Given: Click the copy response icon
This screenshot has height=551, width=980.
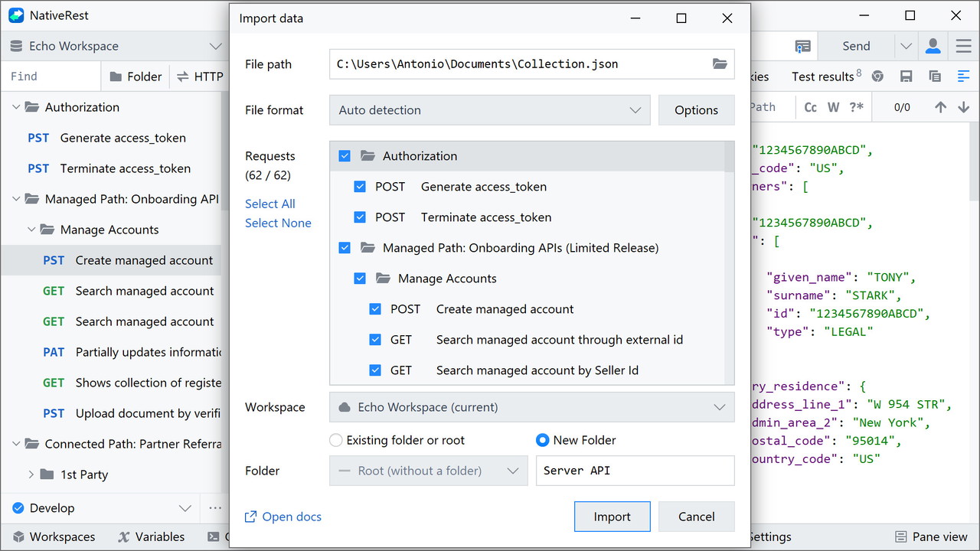Looking at the screenshot, I should click(x=935, y=77).
